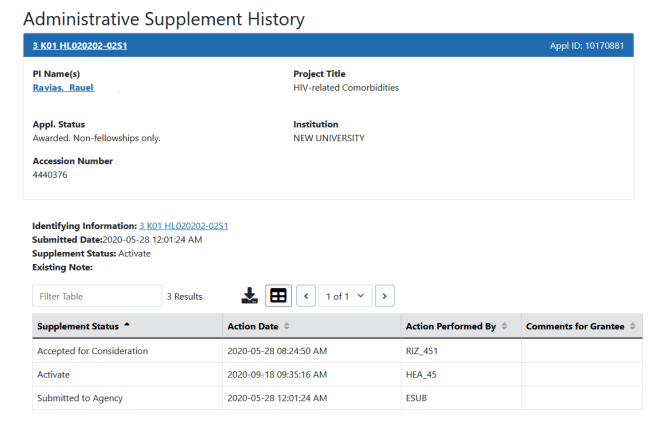Open the page selector '1 of 1' dropdown
The width and height of the screenshot is (672, 427).
345,296
